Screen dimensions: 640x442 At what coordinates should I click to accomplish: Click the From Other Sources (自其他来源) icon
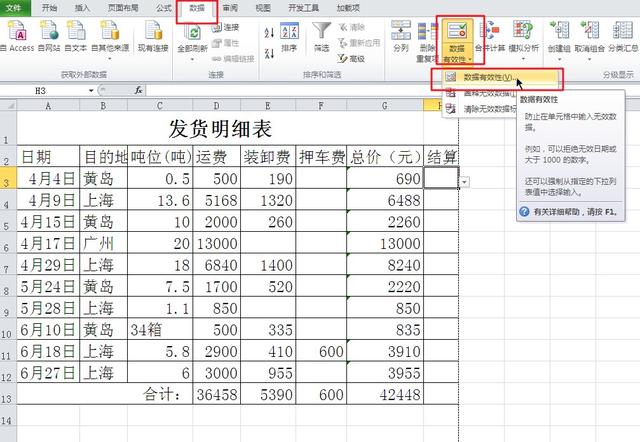tap(110, 31)
